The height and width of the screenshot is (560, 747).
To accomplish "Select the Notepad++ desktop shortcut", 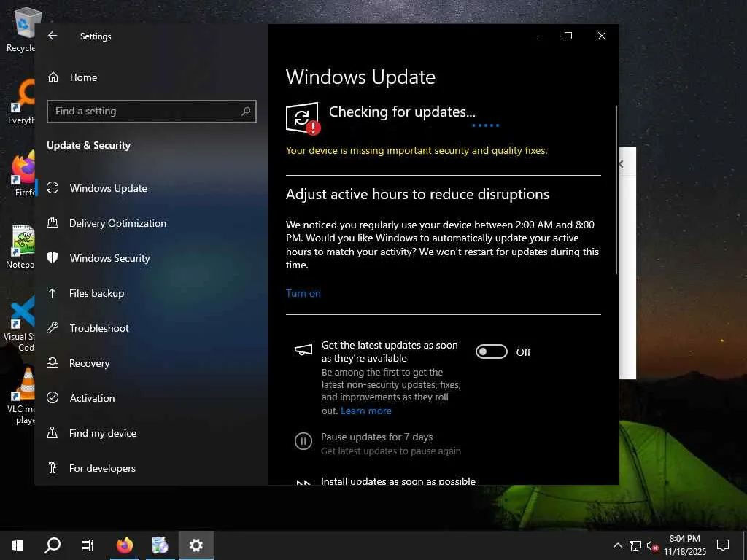I will pos(20,246).
